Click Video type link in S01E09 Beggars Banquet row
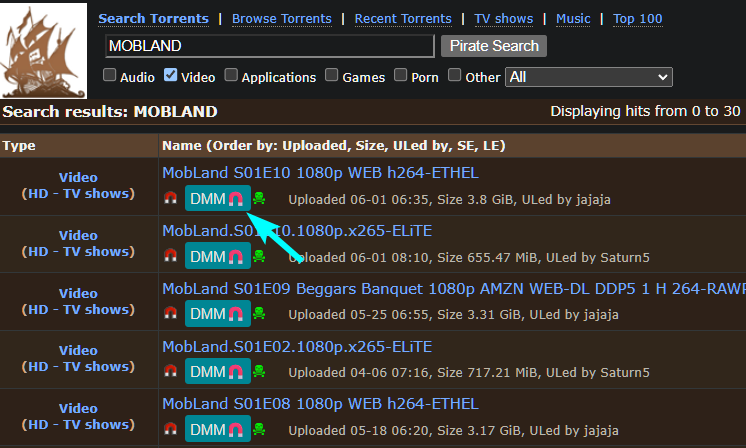Screen dimensions: 746x448 pos(78,293)
